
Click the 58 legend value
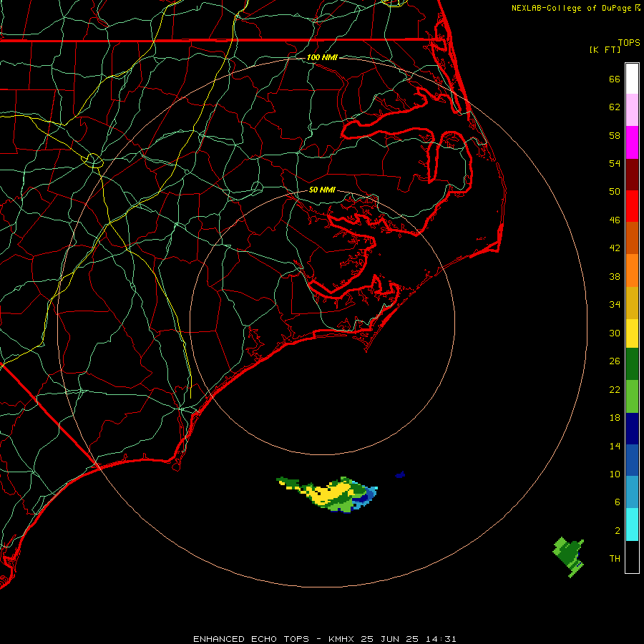pos(615,135)
